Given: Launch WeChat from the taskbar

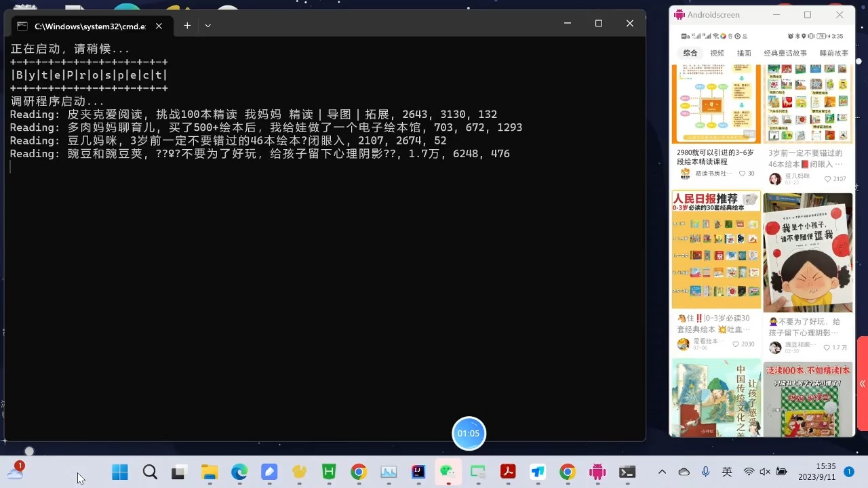Looking at the screenshot, I should pos(447,472).
